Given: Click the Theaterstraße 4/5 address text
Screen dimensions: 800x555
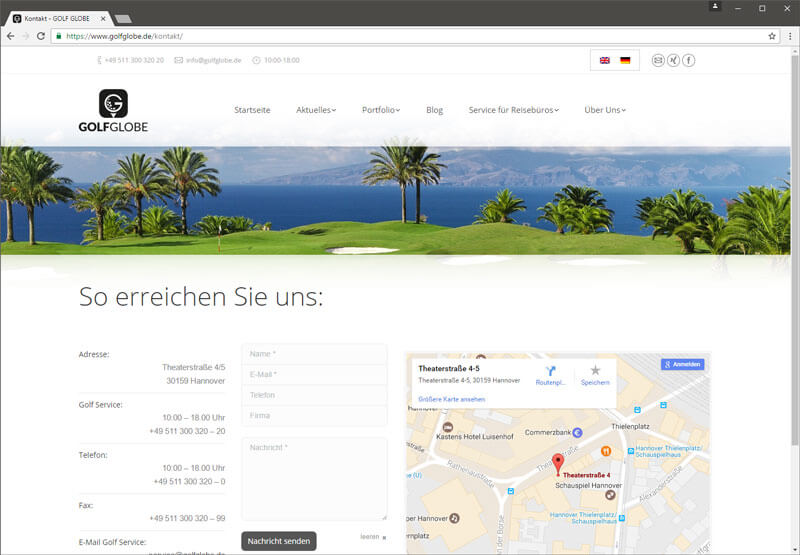Looking at the screenshot, I should pos(193,367).
